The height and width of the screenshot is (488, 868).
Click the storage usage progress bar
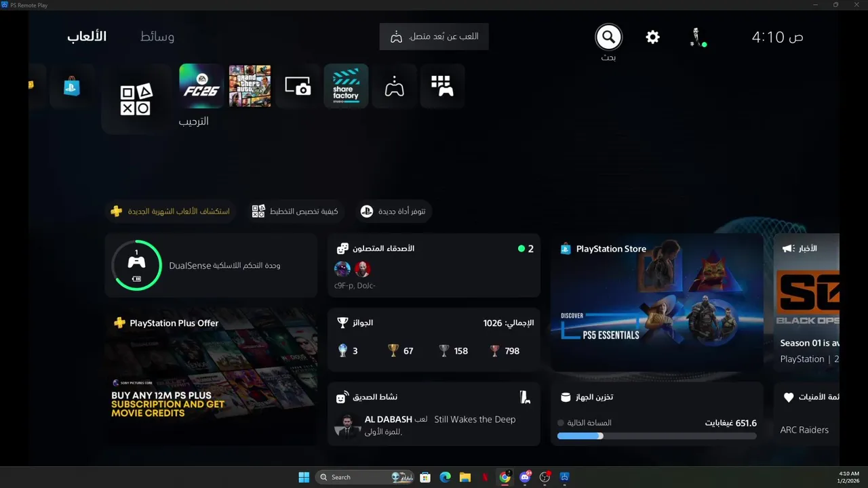click(657, 436)
